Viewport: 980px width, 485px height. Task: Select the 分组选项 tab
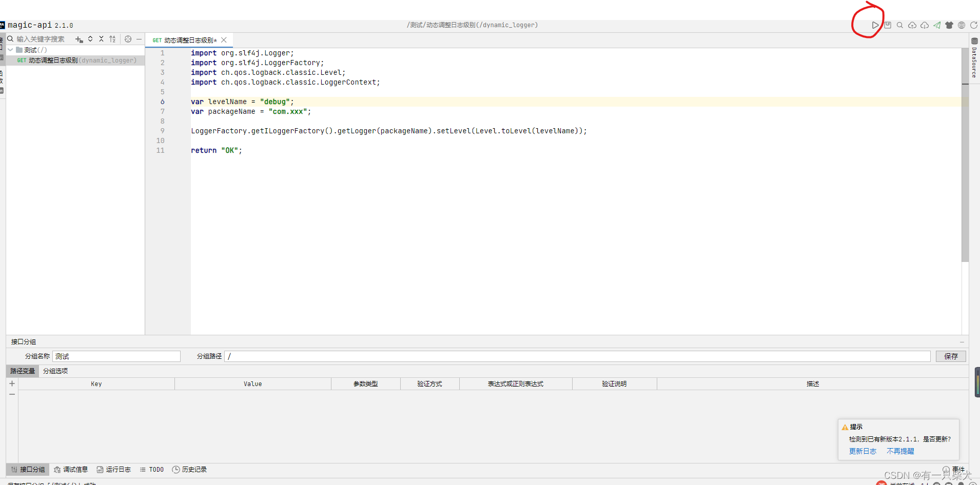coord(55,371)
